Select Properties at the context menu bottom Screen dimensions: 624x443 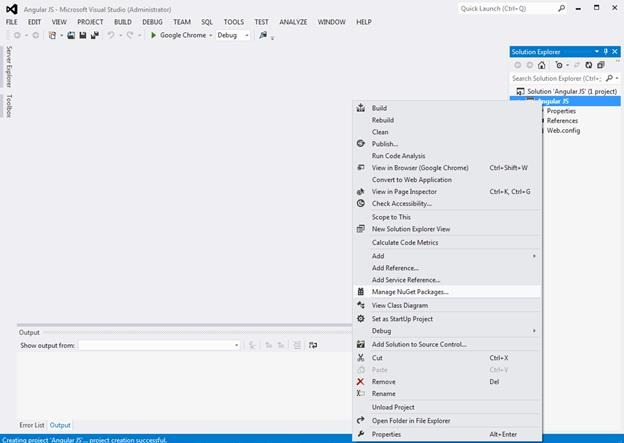pos(447,434)
